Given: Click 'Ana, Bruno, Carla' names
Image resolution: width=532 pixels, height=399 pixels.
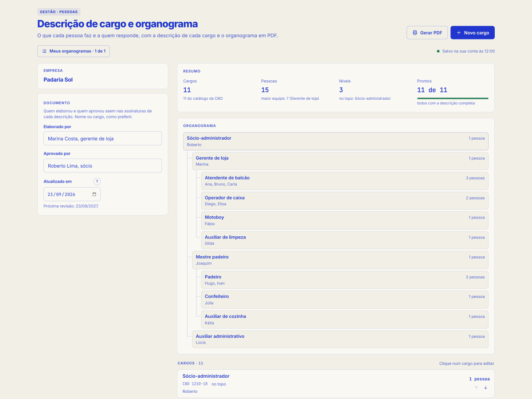Looking at the screenshot, I should [x=221, y=184].
